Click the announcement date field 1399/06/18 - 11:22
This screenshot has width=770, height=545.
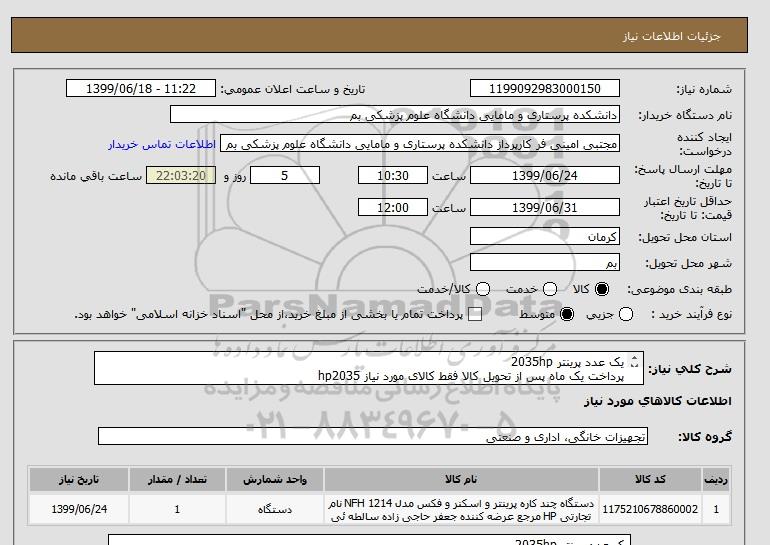[140, 88]
